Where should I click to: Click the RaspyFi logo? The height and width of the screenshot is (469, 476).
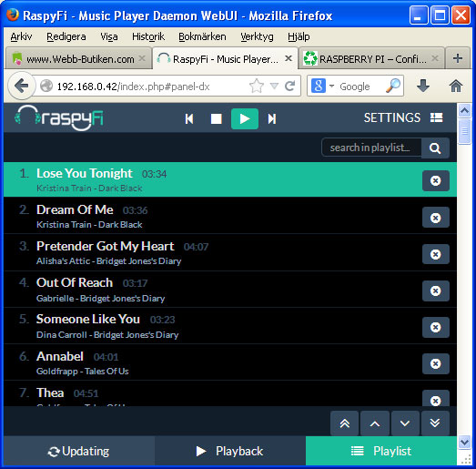[x=59, y=117]
